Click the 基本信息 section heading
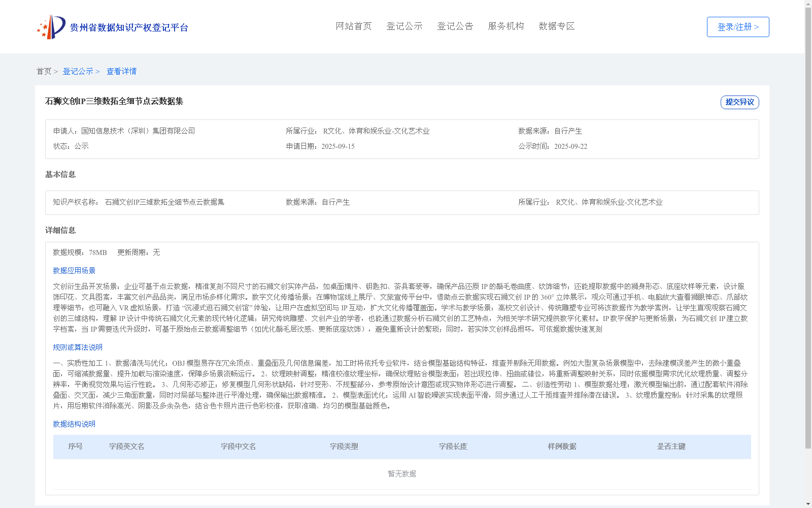The width and height of the screenshot is (812, 508). 60,174
